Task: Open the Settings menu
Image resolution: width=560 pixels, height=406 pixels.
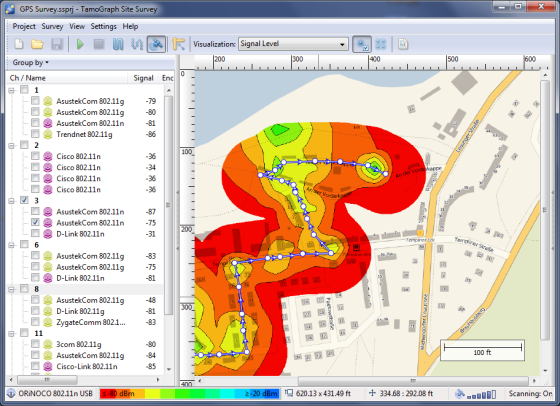Action: pyautogui.click(x=103, y=26)
